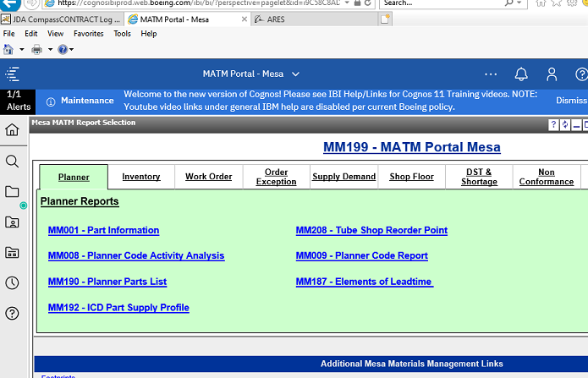This screenshot has height=378, width=588.
Task: Select the DST & Shortage report tab
Action: (479, 177)
